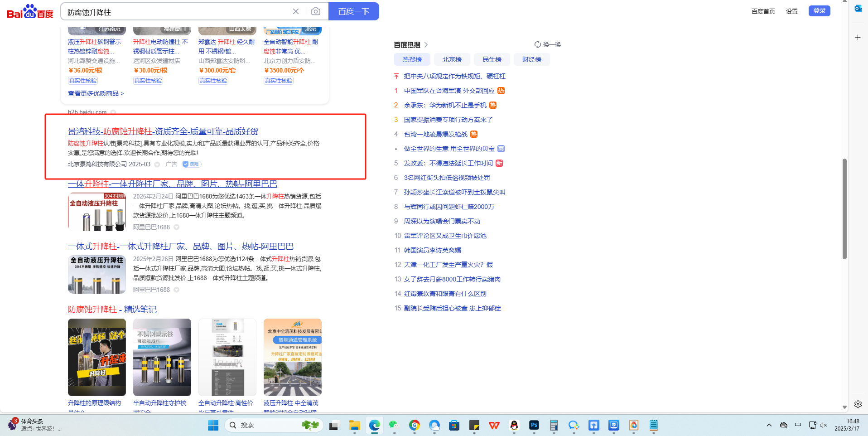Clear the search box with the X icon
This screenshot has height=436, width=868.
[296, 11]
